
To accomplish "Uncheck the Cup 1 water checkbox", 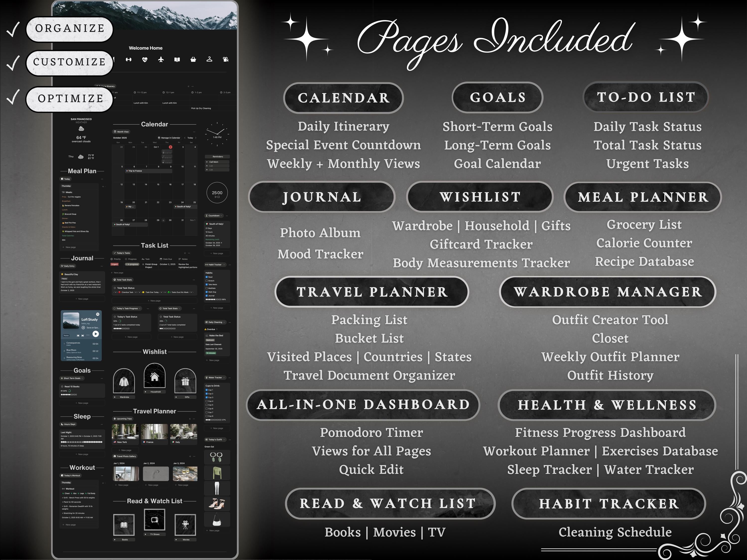I will point(207,390).
